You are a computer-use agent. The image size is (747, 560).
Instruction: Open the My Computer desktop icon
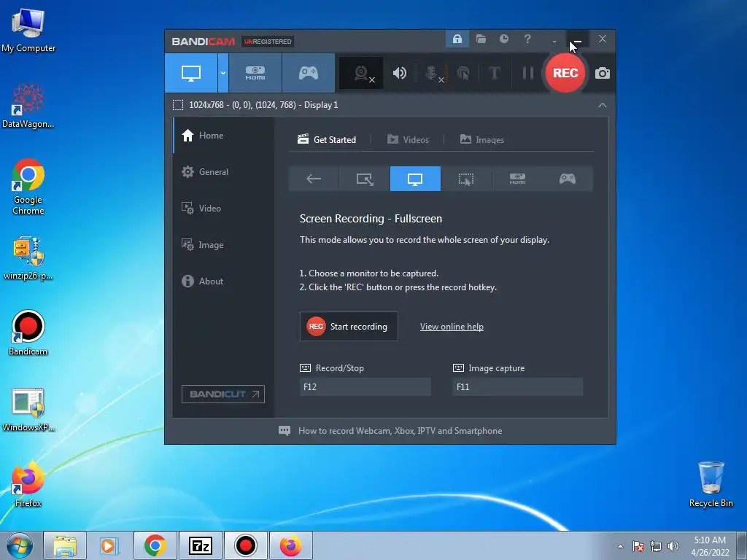pyautogui.click(x=28, y=31)
